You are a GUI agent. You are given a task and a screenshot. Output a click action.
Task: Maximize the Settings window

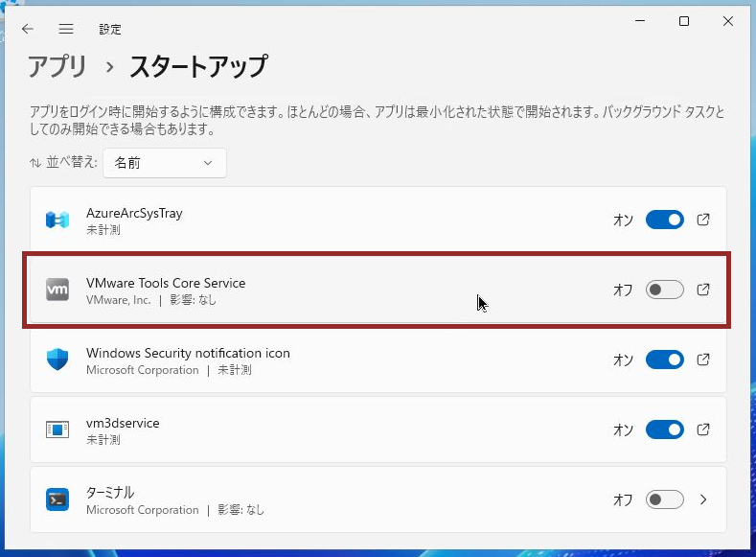[684, 22]
